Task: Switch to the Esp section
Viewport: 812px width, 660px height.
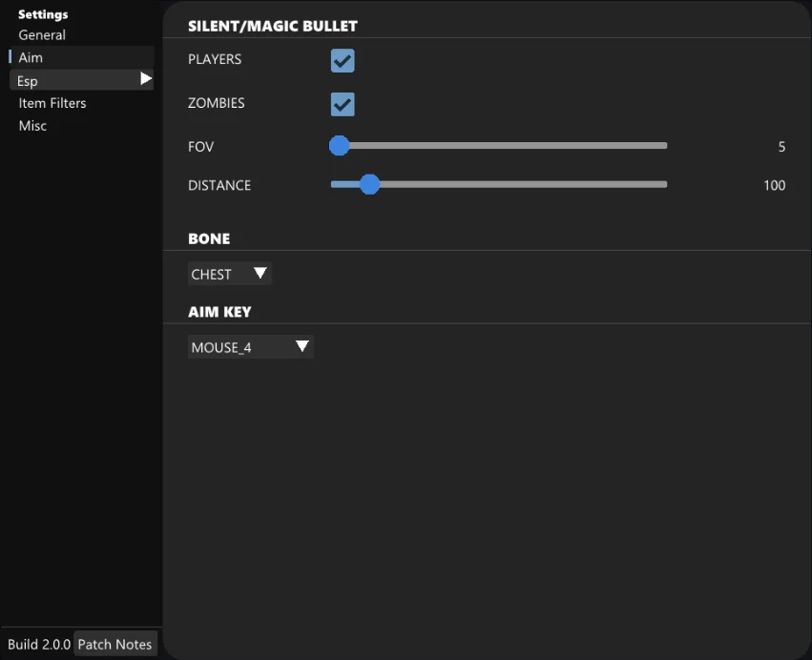Action: click(28, 81)
